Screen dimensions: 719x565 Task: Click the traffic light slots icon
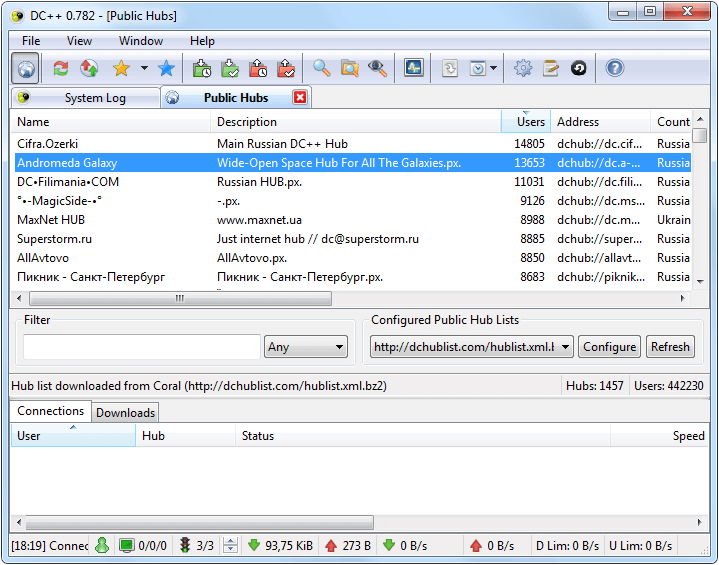(x=185, y=545)
